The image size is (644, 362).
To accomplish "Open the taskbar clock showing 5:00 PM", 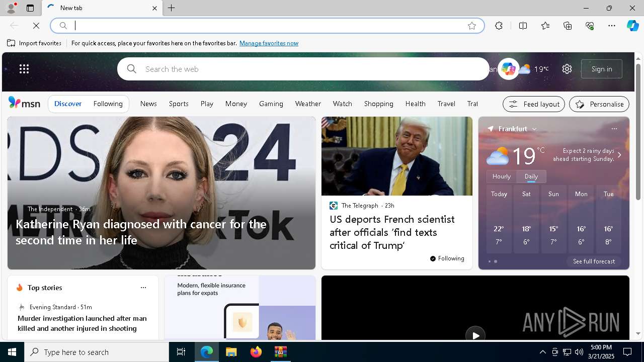I will tap(601, 352).
